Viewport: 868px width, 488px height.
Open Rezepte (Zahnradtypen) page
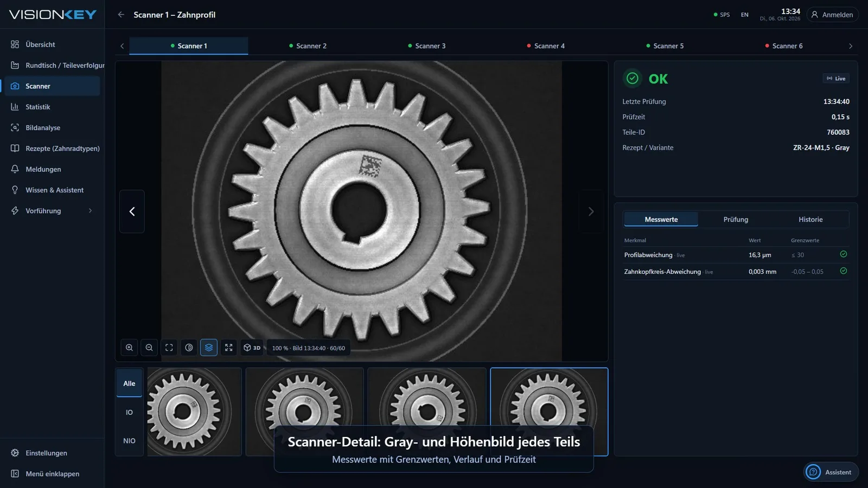click(52, 148)
